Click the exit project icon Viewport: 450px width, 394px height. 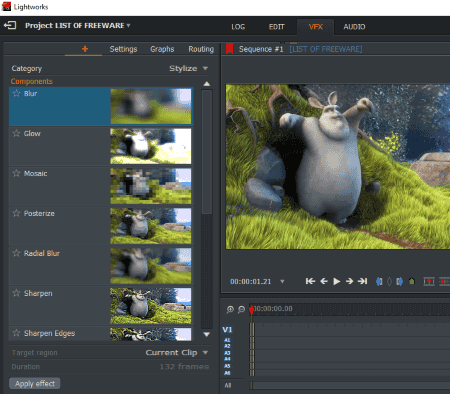coord(10,25)
